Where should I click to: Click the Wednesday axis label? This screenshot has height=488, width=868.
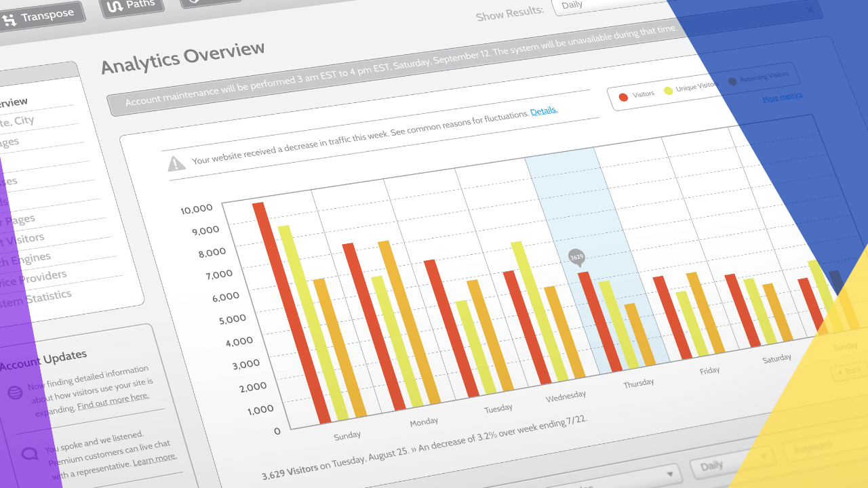pos(566,396)
